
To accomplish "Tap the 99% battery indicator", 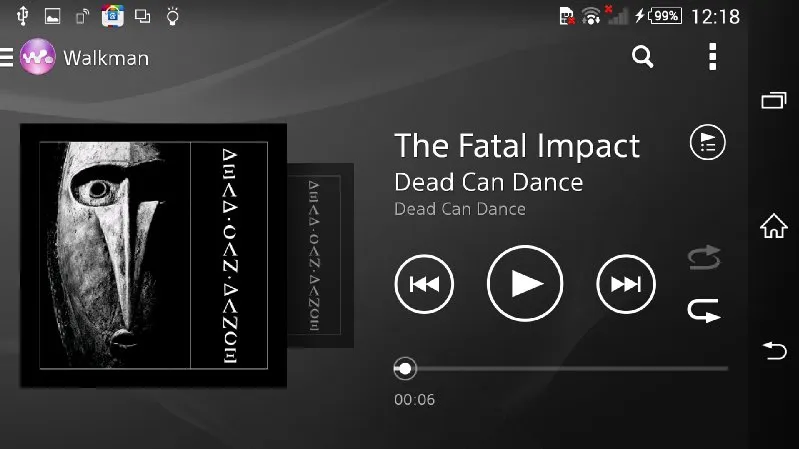I will [x=664, y=16].
